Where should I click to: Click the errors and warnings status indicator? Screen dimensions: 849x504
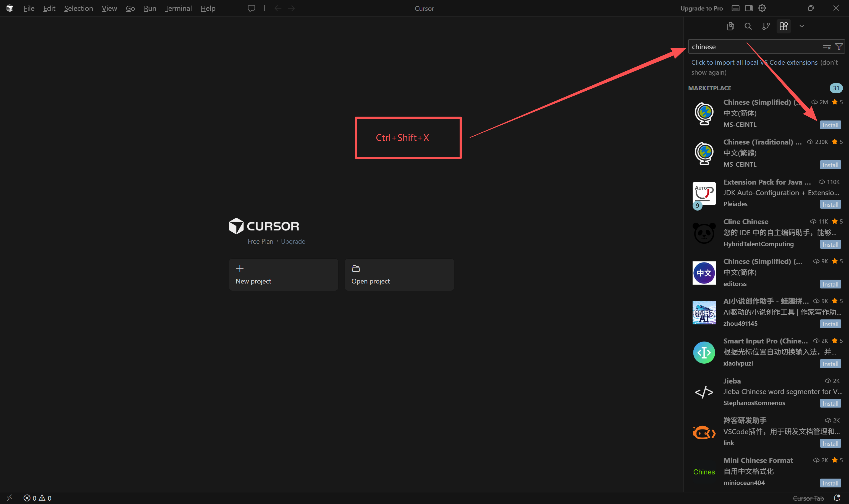pyautogui.click(x=37, y=498)
